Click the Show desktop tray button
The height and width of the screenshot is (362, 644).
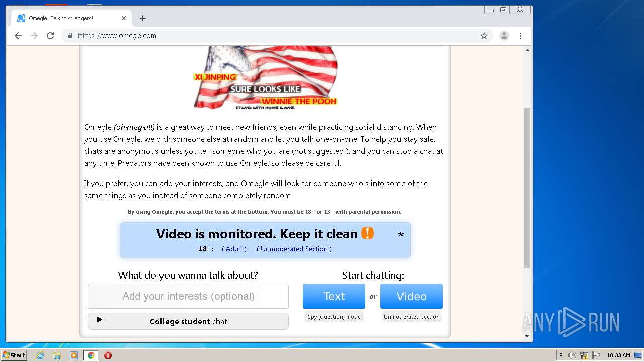(x=638, y=355)
